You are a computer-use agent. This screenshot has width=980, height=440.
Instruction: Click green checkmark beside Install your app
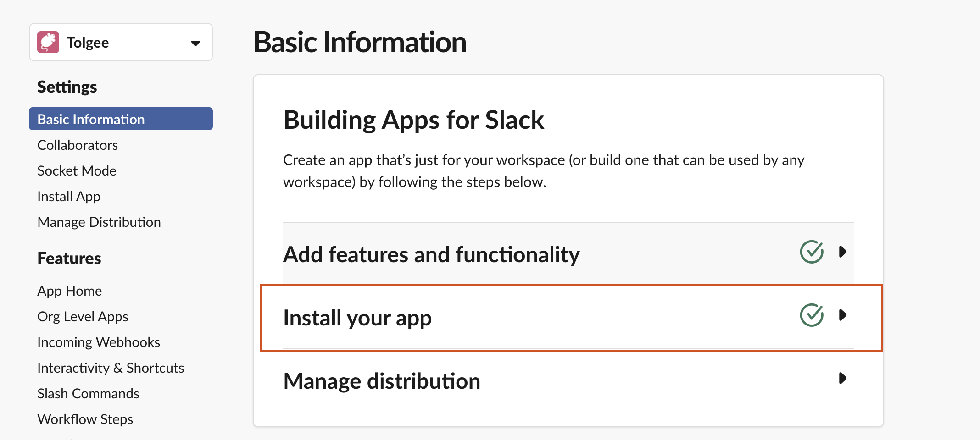[x=811, y=315]
